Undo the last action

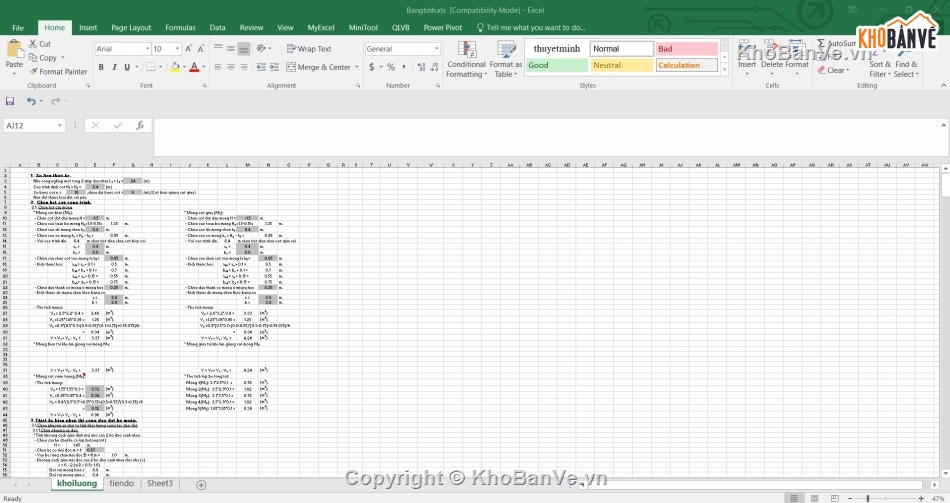[x=31, y=101]
